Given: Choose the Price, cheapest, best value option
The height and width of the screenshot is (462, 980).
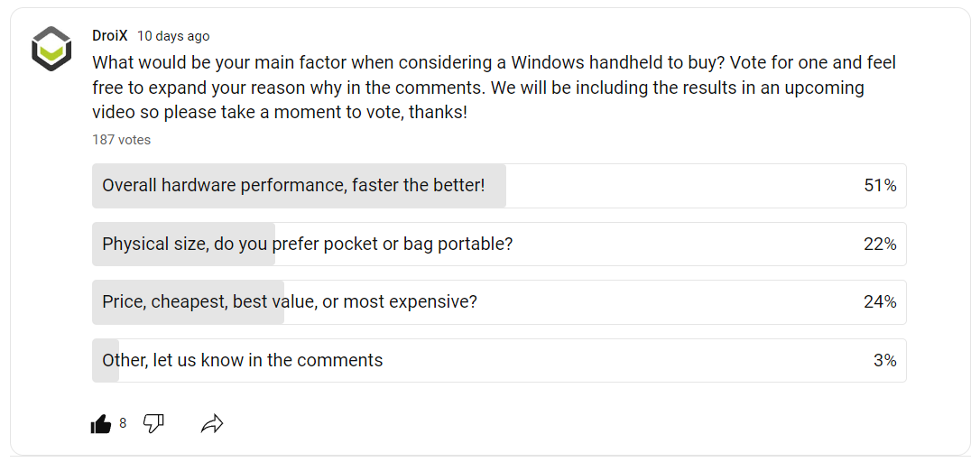Looking at the screenshot, I should click(x=290, y=302).
